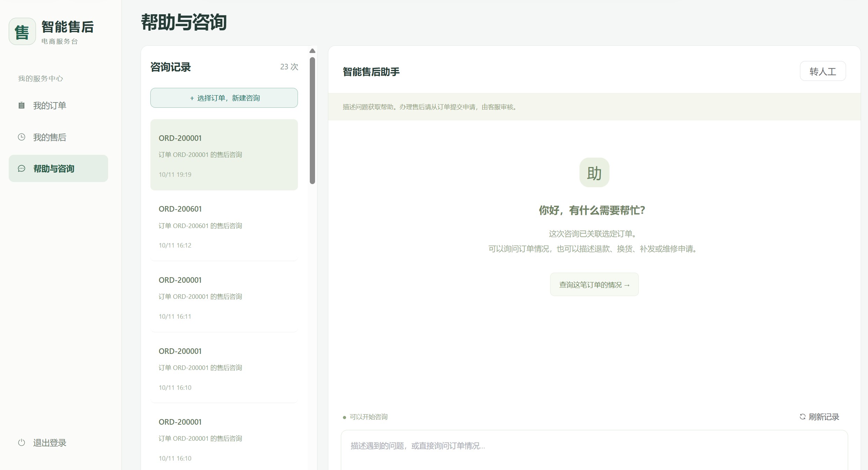The height and width of the screenshot is (470, 868).
Task: Click the scrollbar up arrow of 咨询记录
Action: tap(312, 51)
